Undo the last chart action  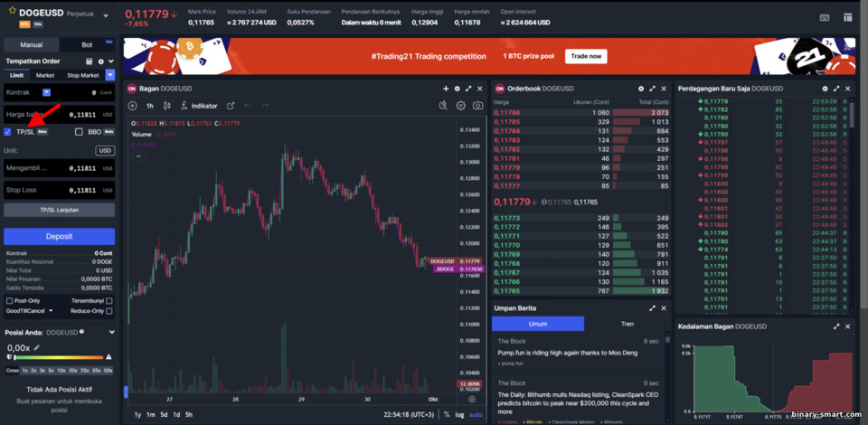click(248, 106)
